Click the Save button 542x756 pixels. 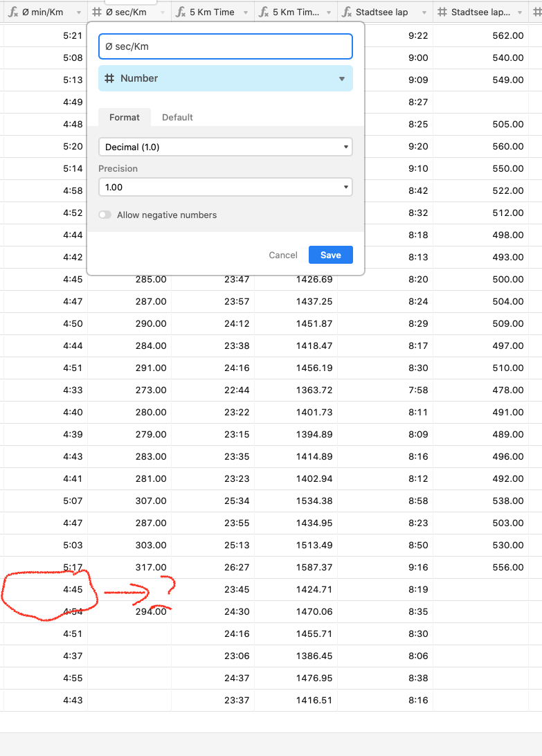(331, 255)
